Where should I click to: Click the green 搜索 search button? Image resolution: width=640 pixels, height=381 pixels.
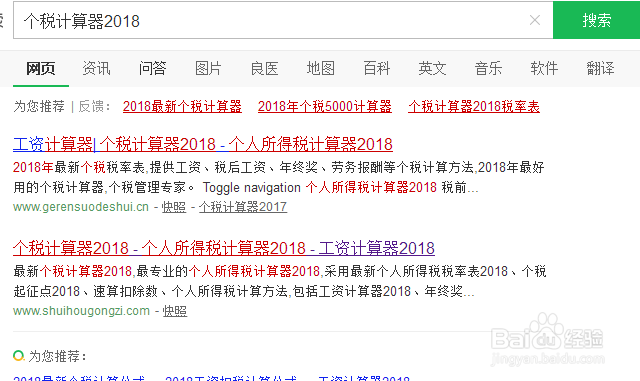(x=596, y=20)
